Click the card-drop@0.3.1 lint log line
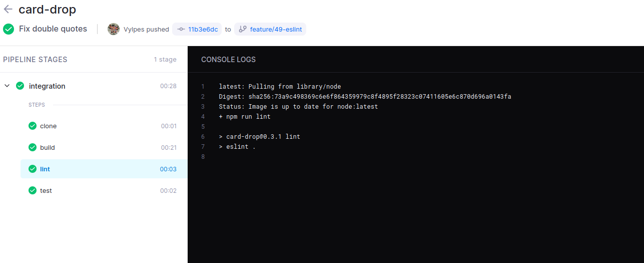The image size is (644, 263). 259,136
